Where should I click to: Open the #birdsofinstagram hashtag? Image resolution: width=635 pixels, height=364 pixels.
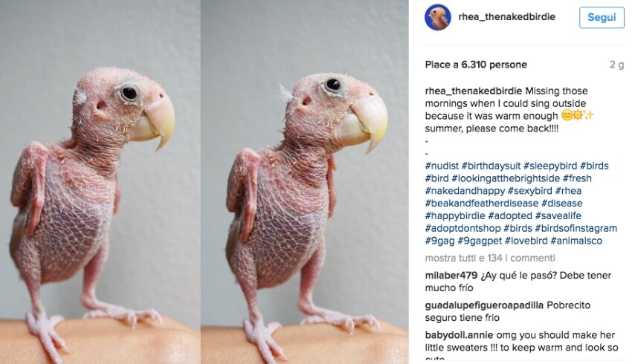click(576, 229)
